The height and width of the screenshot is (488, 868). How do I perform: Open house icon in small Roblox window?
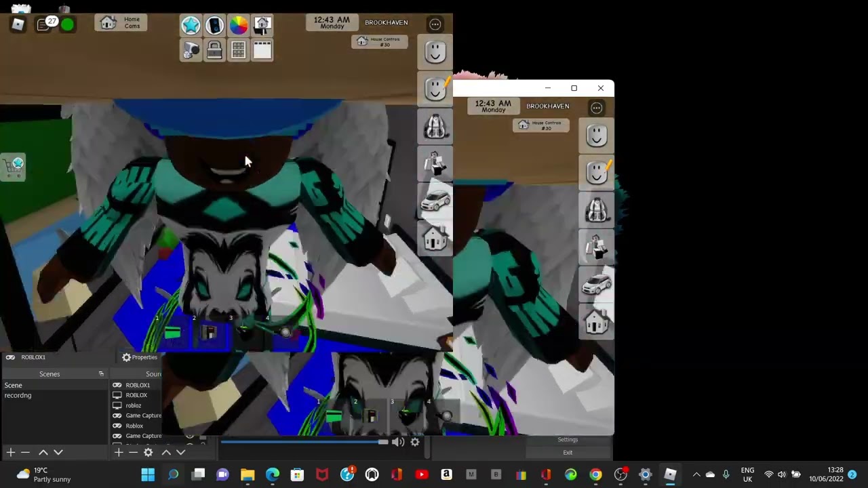pos(597,322)
